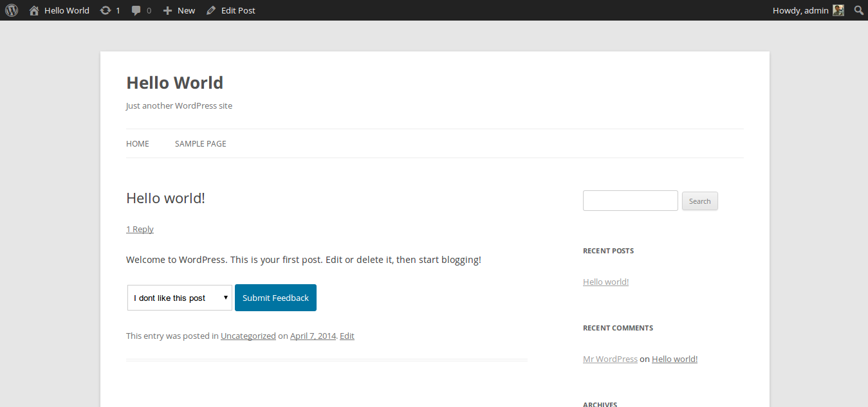Open the April 7, 2014 date link
The height and width of the screenshot is (407, 868).
(x=313, y=336)
